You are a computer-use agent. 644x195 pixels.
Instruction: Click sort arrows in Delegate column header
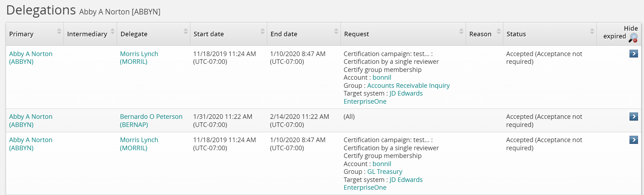pyautogui.click(x=185, y=31)
